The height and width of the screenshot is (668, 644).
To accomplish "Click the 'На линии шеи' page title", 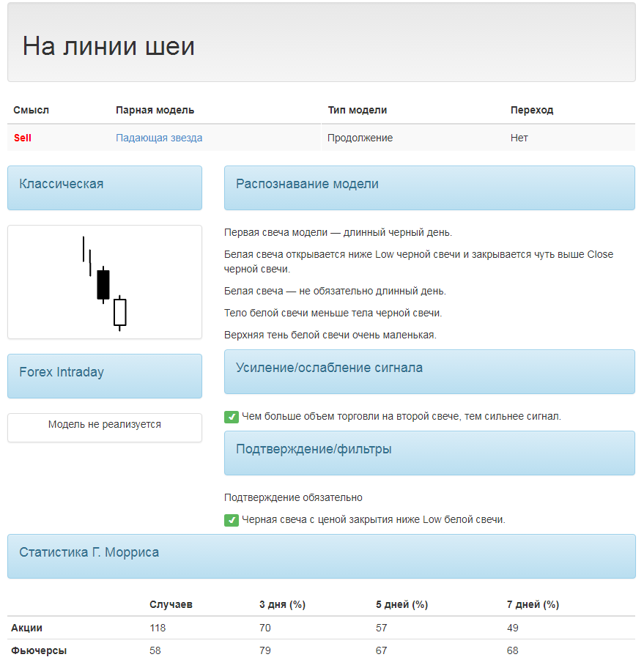I will (x=108, y=45).
